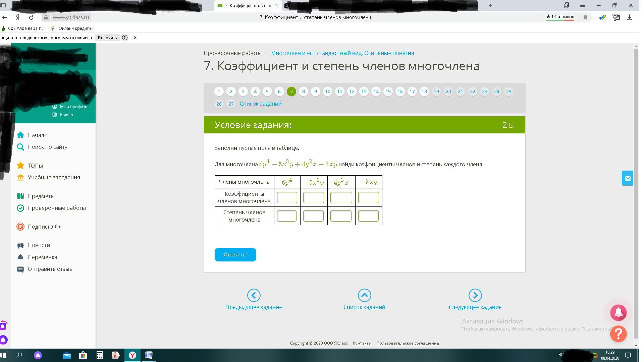Screen dimensions: 644x362
Task: Open the orange help question mark button
Action: tap(618, 334)
